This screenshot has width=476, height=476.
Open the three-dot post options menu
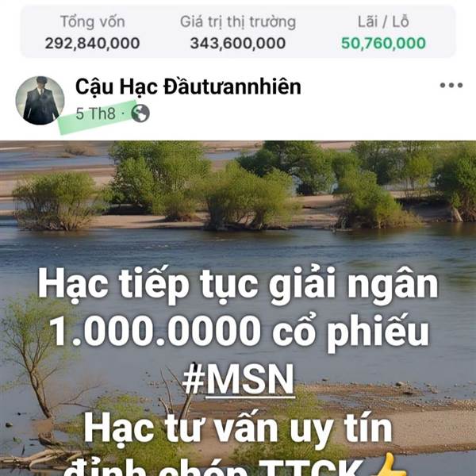(451, 86)
